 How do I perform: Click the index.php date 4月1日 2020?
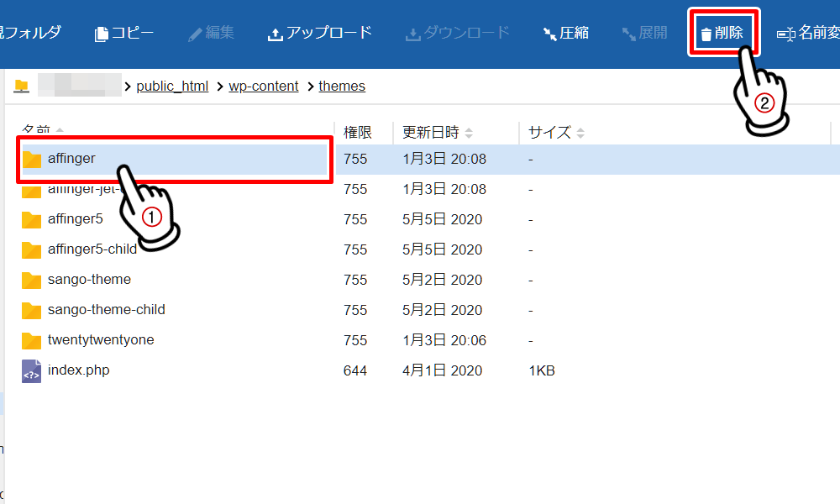tap(442, 370)
